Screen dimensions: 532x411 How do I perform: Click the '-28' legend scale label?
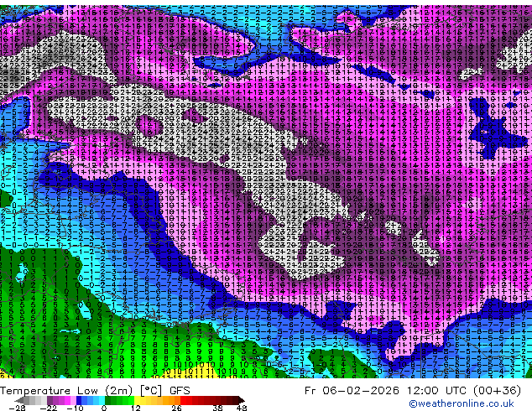pyautogui.click(x=18, y=408)
